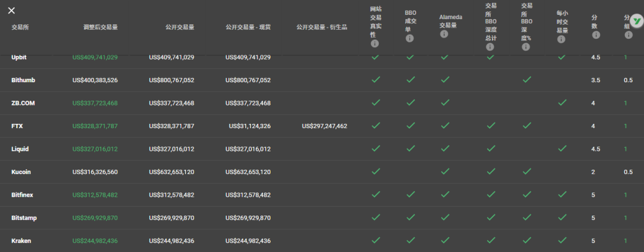
Task: Click the Bitfinex exchange name
Action: (x=24, y=195)
